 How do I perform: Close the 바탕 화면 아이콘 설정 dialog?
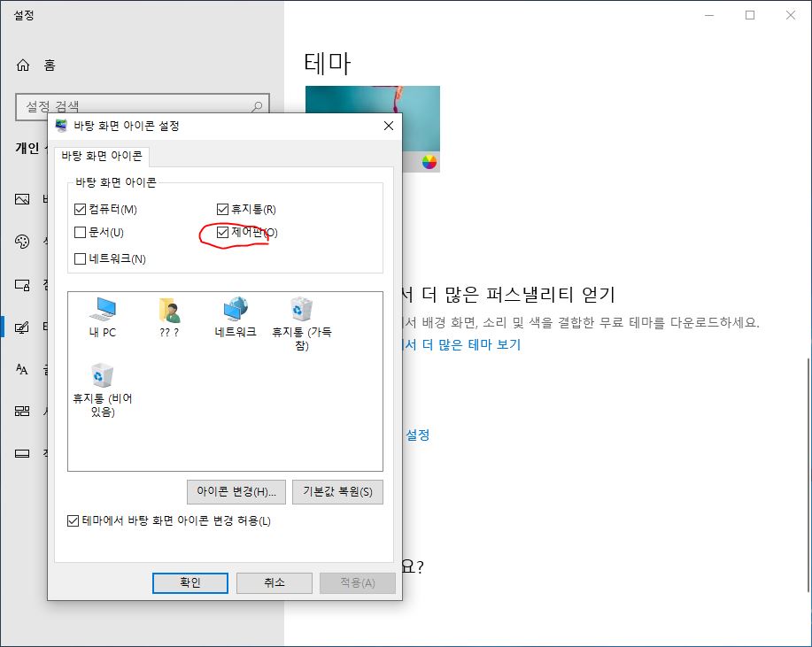(389, 126)
